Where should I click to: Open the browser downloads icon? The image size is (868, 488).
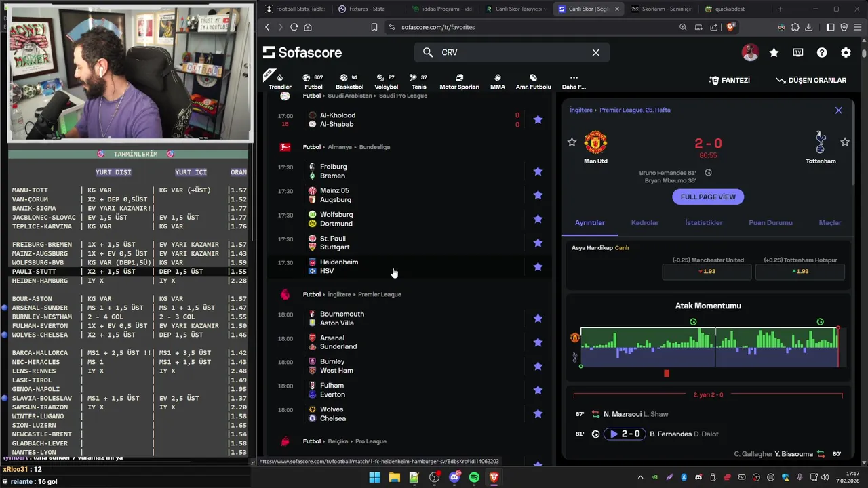click(x=808, y=27)
